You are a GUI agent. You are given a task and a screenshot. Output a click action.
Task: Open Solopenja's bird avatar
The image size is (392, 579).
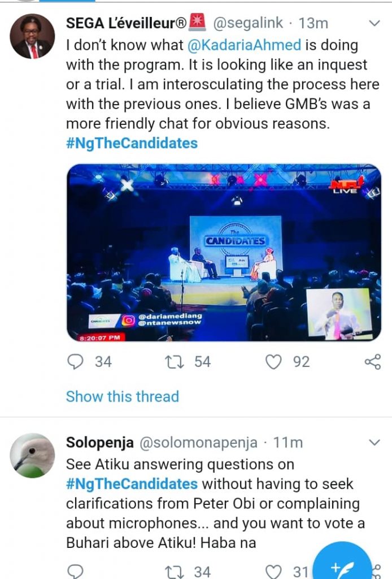tap(32, 456)
